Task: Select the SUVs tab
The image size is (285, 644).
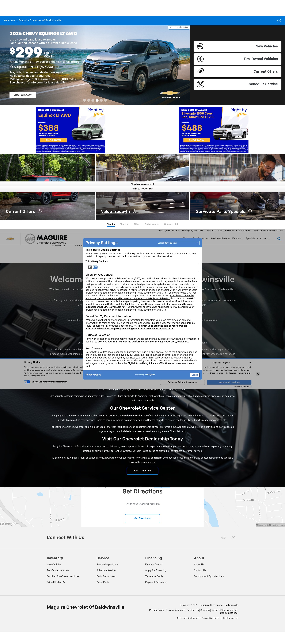Action: pyautogui.click(x=136, y=224)
